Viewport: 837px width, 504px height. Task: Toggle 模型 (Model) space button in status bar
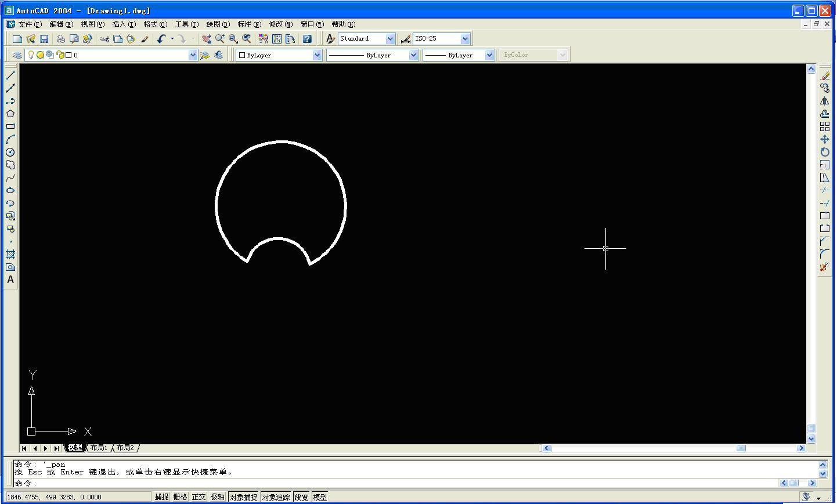pos(320,497)
